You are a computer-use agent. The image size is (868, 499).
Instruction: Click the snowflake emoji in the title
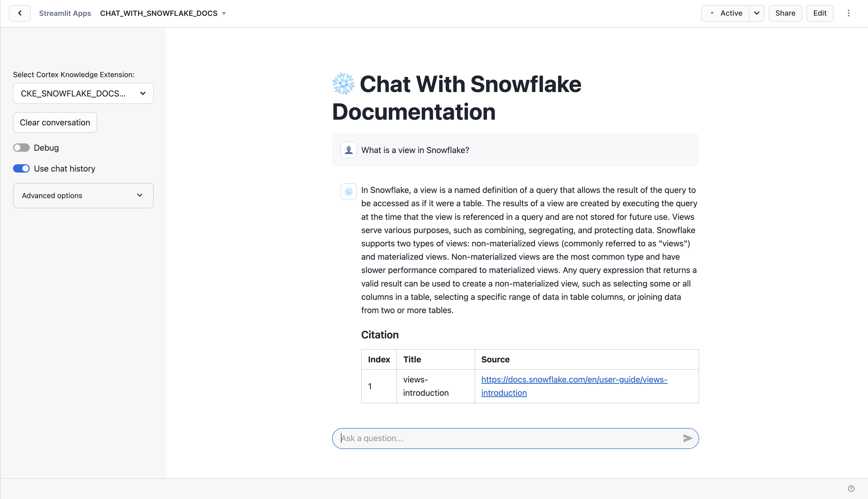click(x=343, y=84)
